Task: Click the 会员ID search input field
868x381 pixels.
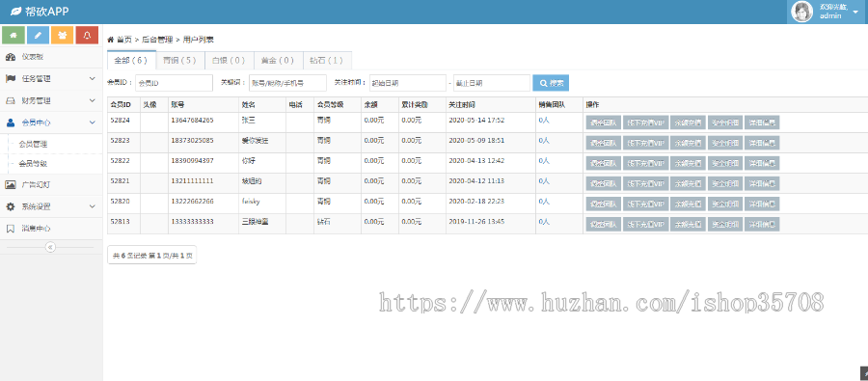Action: pos(174,83)
